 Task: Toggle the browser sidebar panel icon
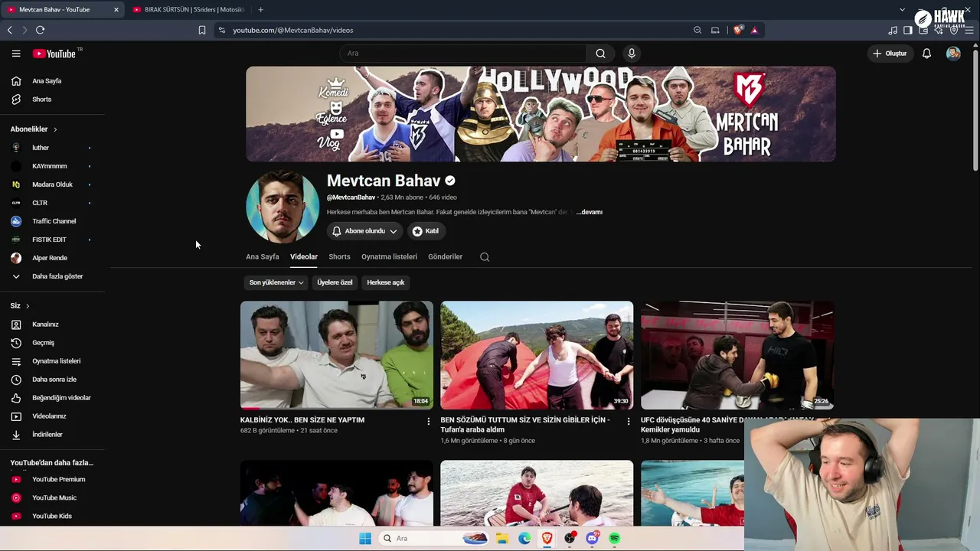908,30
